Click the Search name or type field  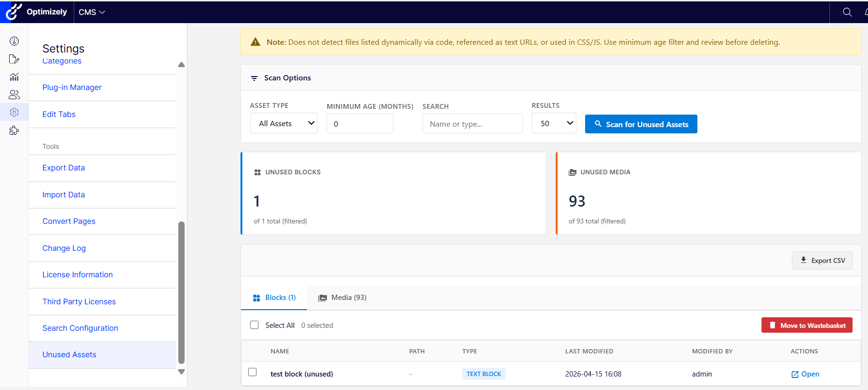[472, 124]
